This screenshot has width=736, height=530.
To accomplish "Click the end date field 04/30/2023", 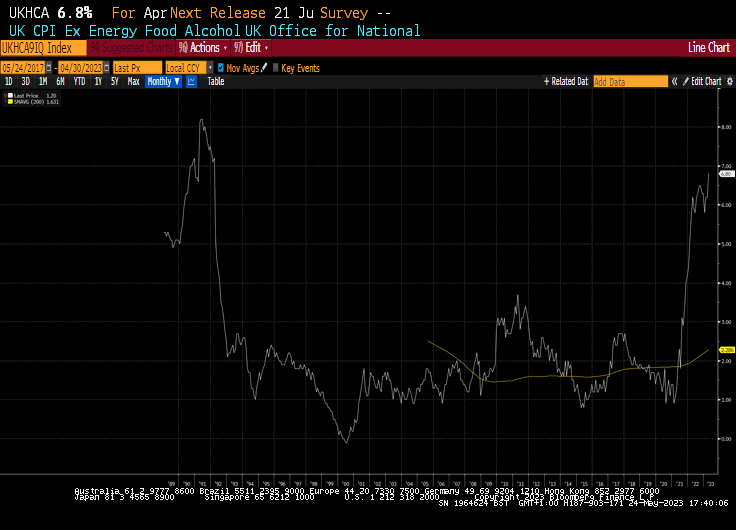I will pos(81,68).
